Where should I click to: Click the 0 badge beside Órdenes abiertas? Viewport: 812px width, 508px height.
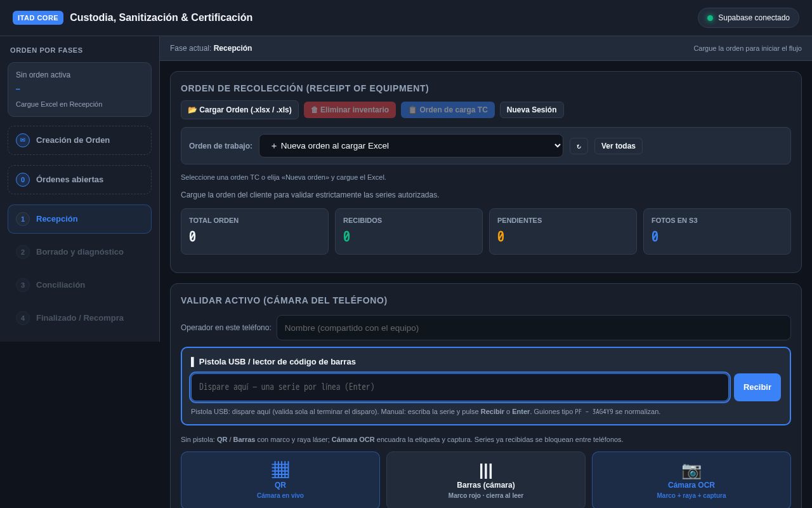tap(23, 180)
